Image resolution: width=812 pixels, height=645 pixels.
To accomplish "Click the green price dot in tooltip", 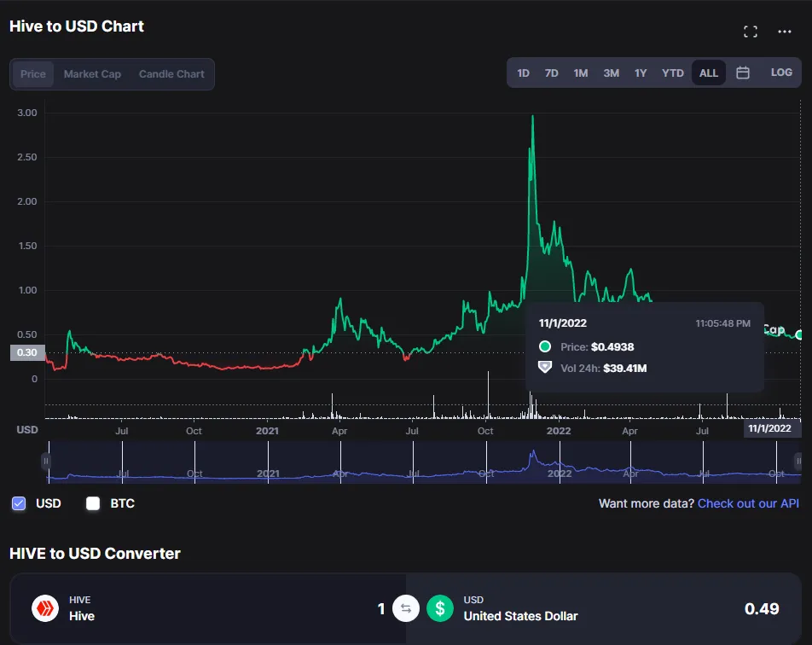I will [x=545, y=346].
